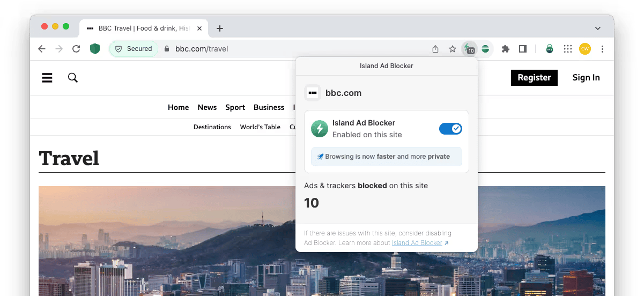Open the apps grid icon
The height and width of the screenshot is (296, 644).
click(x=568, y=49)
